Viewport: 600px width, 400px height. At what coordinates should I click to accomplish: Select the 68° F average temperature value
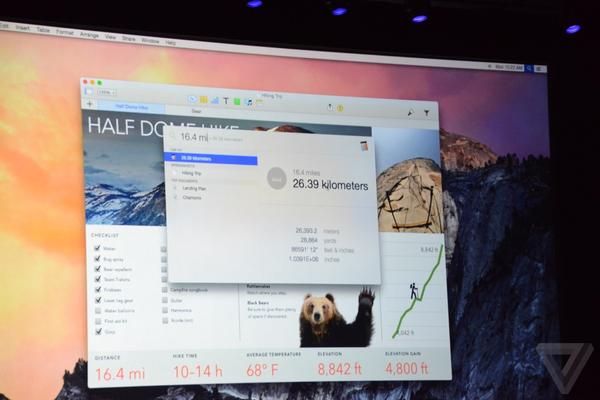tap(262, 370)
